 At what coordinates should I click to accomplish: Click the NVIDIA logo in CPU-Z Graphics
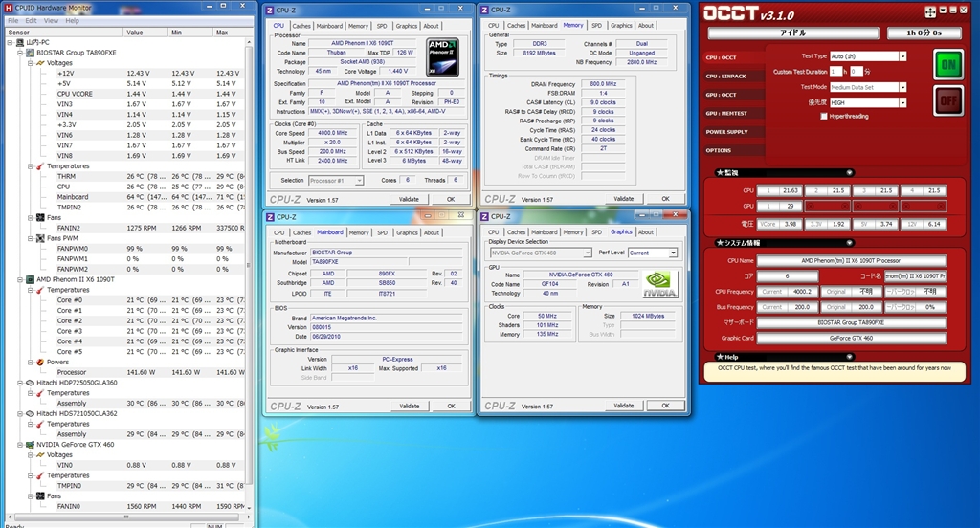659,285
